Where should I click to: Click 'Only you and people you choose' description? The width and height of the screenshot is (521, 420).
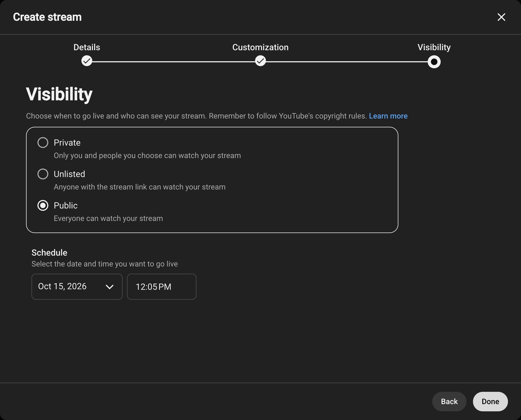[147, 156]
